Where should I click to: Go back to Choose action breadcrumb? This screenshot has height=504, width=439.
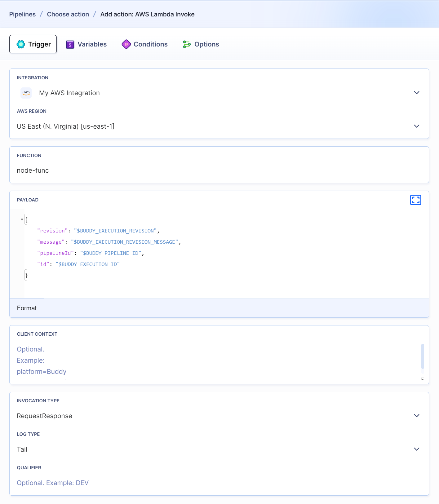(x=68, y=14)
